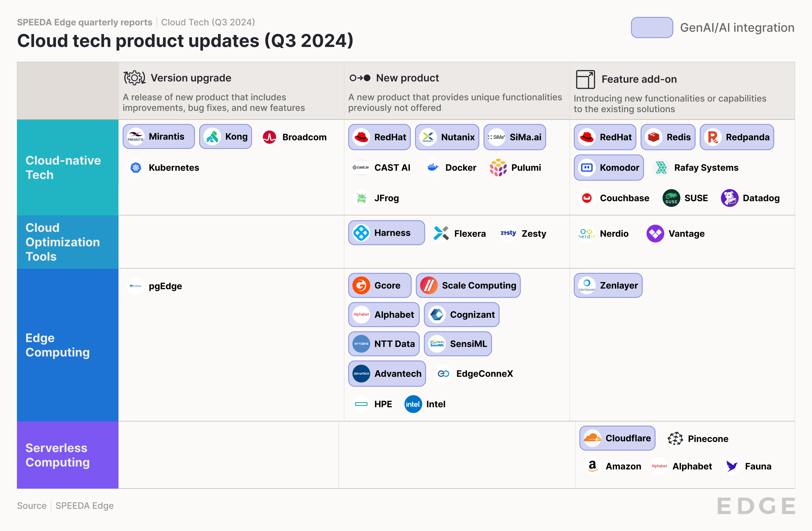Click the New product arrow icon
The height and width of the screenshot is (531, 812).
click(360, 78)
